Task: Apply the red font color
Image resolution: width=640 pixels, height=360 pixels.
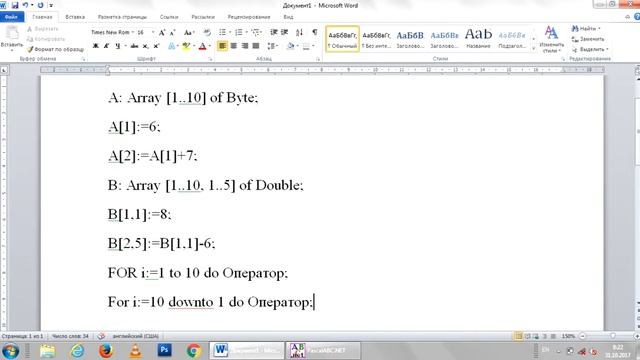Action: pos(202,46)
